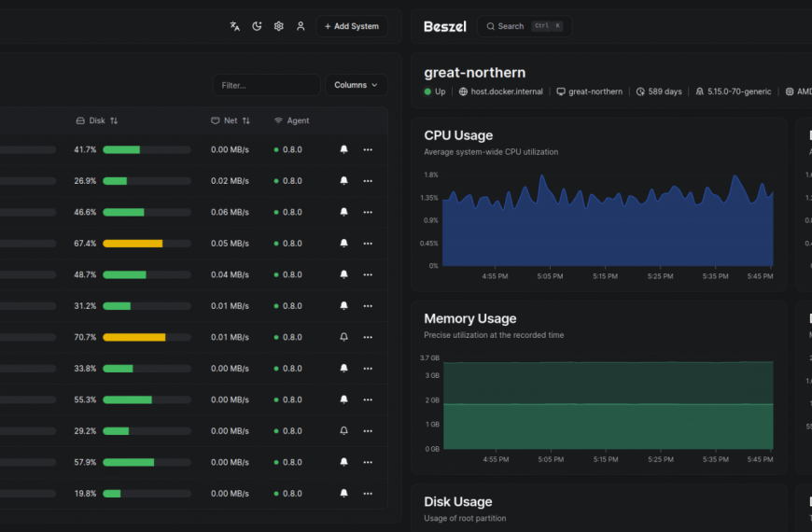Click the 0.06 MB/s net value
Viewport: 812px width, 532px height.
[x=230, y=212]
